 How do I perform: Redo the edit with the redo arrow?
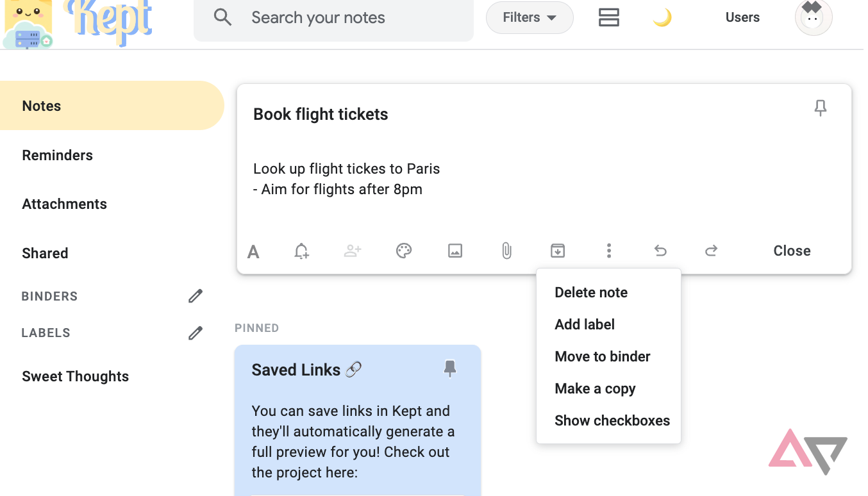pos(711,251)
